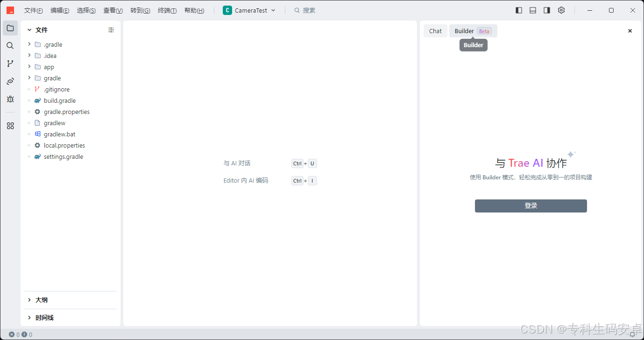Viewport: 644px width, 340px height.
Task: Click the local.properties gear icon
Action: (37, 145)
